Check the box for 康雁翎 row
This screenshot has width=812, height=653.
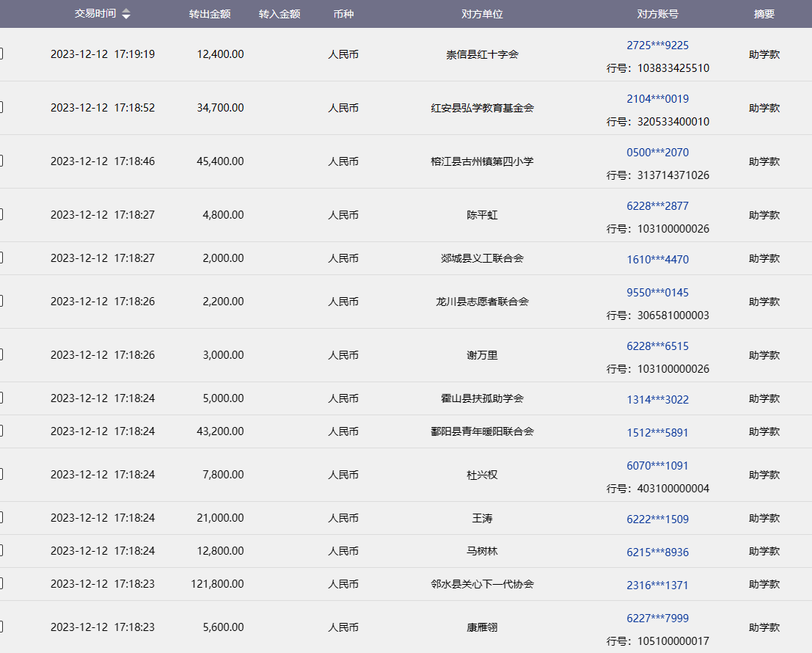(x=1, y=627)
